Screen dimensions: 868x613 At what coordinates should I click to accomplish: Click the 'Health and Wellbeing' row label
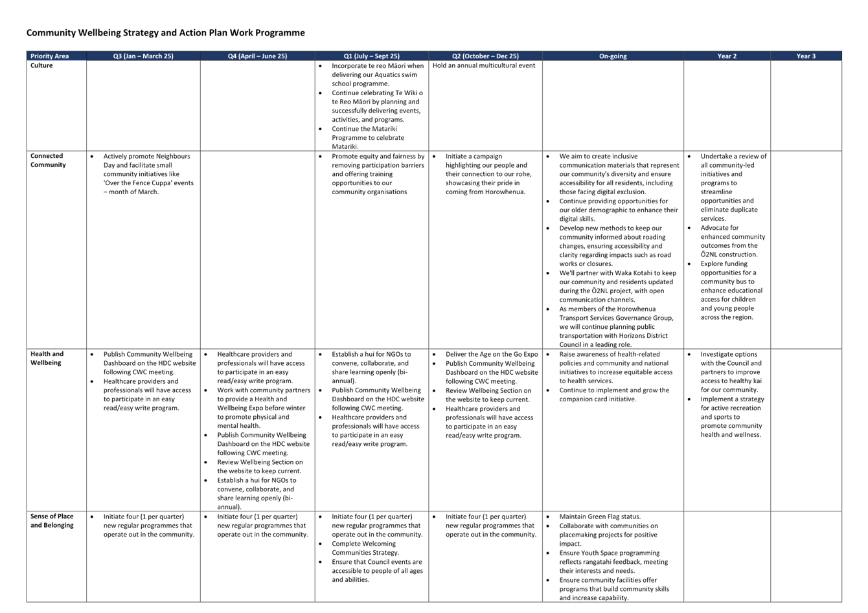(47, 359)
